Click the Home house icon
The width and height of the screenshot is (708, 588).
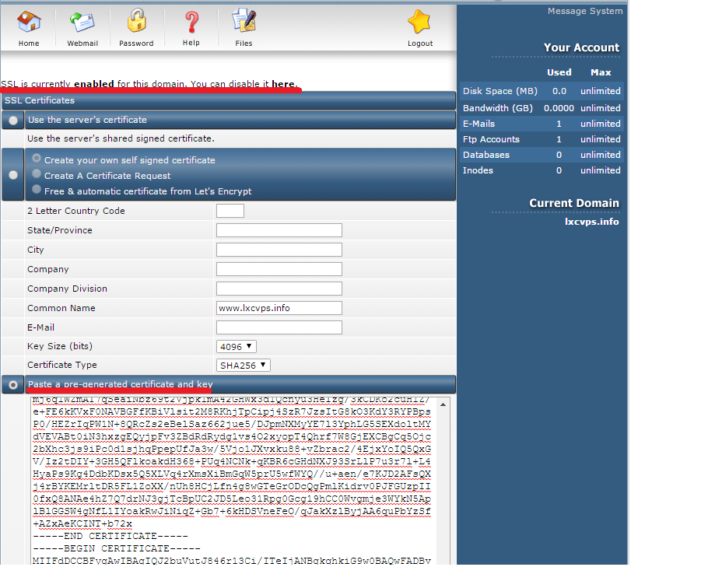[29, 22]
